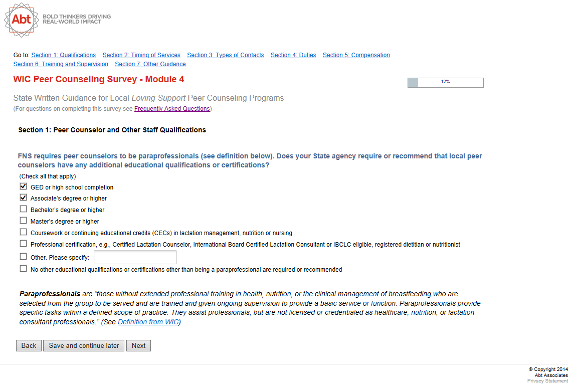Navigate to Section 4: Duties
570x392 pixels.
tap(293, 55)
